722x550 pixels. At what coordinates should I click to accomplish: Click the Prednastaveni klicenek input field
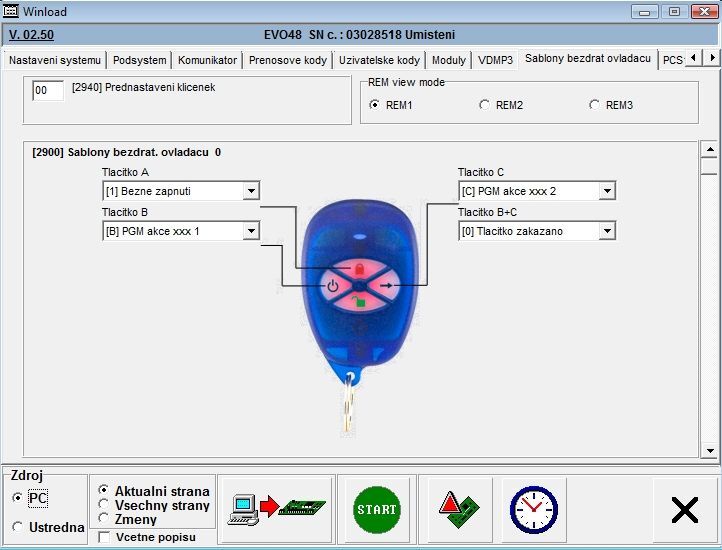point(48,91)
